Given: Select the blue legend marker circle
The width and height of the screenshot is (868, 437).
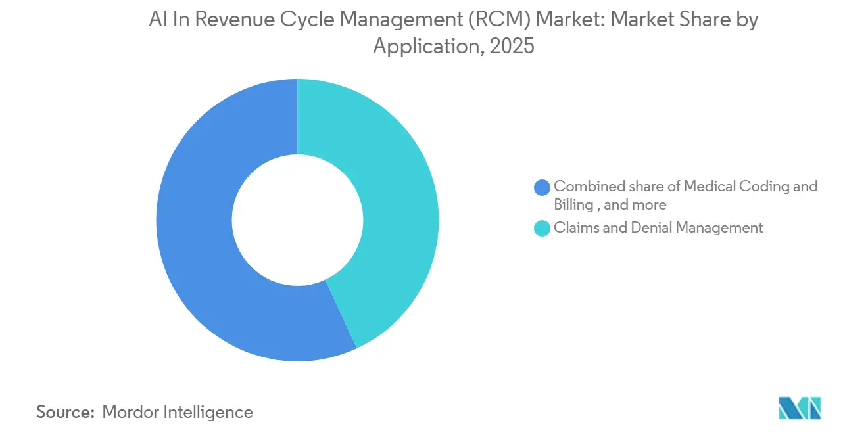Looking at the screenshot, I should [541, 187].
